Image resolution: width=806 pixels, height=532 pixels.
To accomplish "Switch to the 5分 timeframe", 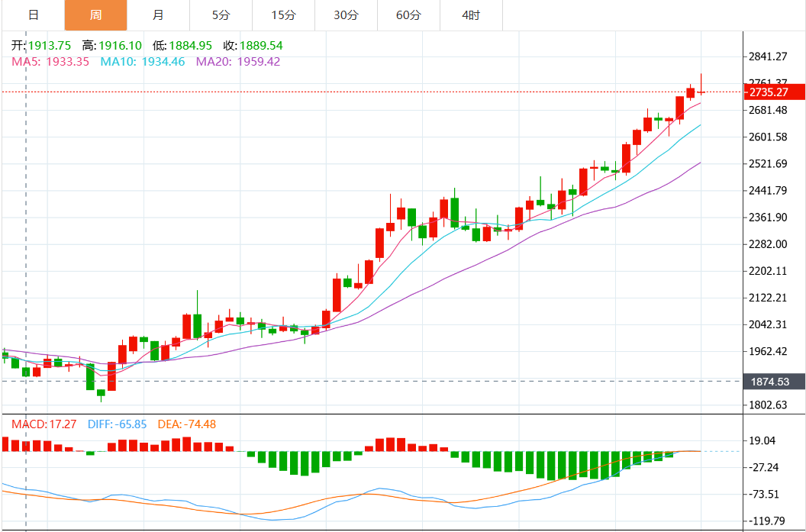I will pos(220,15).
